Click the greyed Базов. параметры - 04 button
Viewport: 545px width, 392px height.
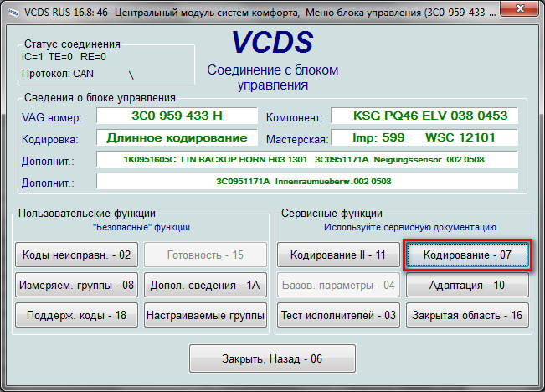click(338, 286)
